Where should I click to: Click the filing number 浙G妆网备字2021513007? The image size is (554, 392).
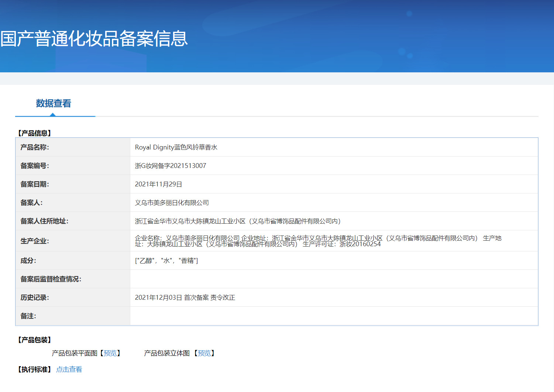point(171,166)
